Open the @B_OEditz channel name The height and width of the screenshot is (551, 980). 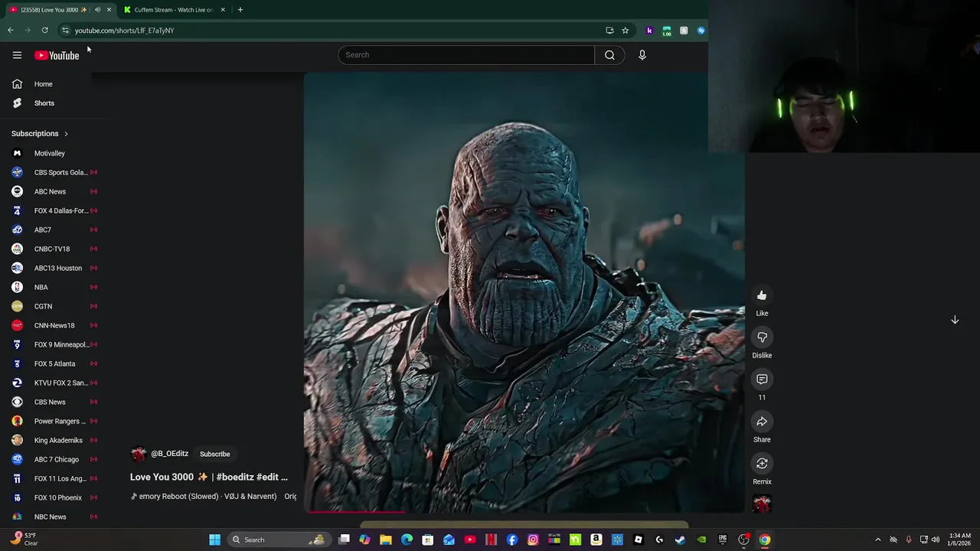pyautogui.click(x=169, y=454)
